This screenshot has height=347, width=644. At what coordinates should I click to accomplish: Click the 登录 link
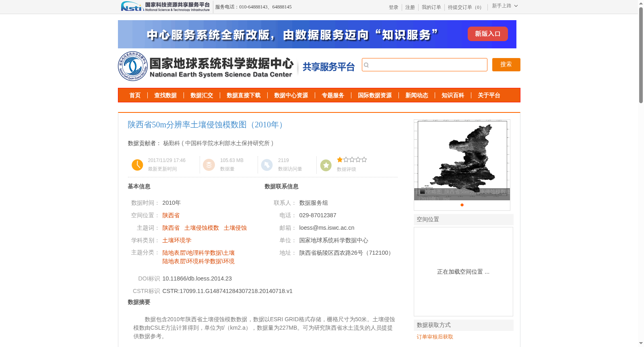coord(393,7)
